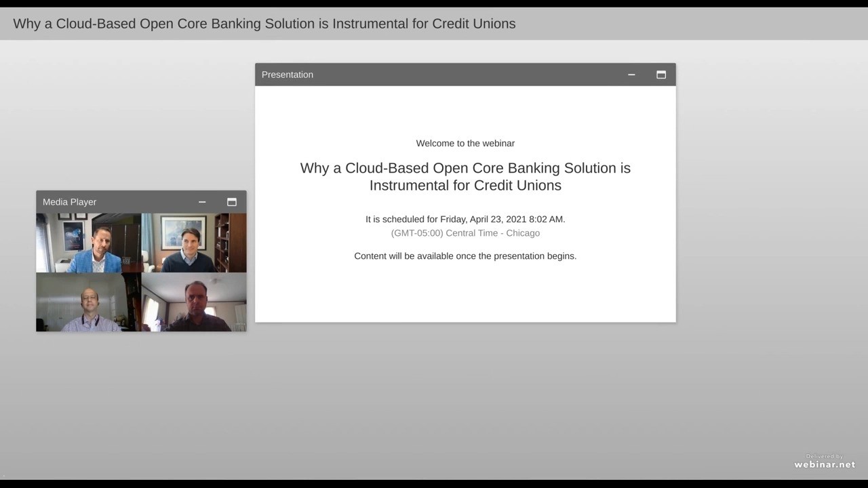Minimize the Media Player window

(x=202, y=202)
